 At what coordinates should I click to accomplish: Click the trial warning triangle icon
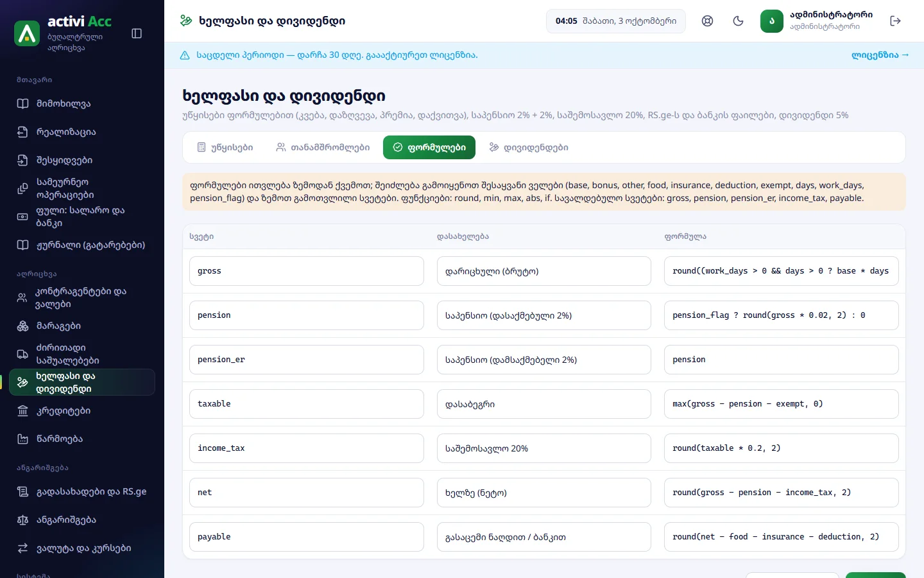185,55
